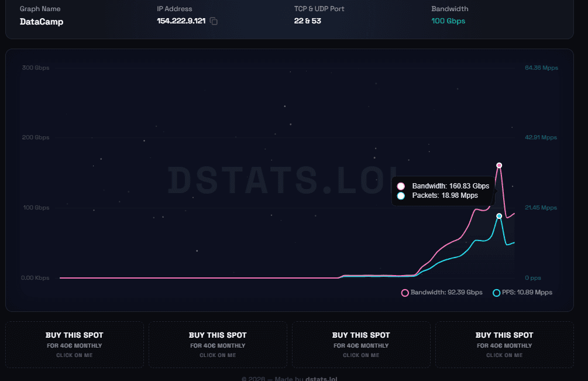This screenshot has height=381, width=588.
Task: Click the cyan peak point on packets line
Action: point(499,216)
